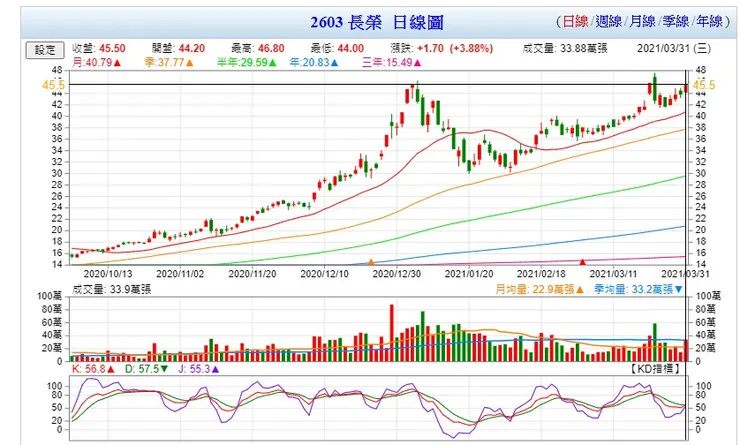This screenshot has width=740, height=445.
Task: Click the 45.5 current price label on right axis
Action: click(704, 85)
